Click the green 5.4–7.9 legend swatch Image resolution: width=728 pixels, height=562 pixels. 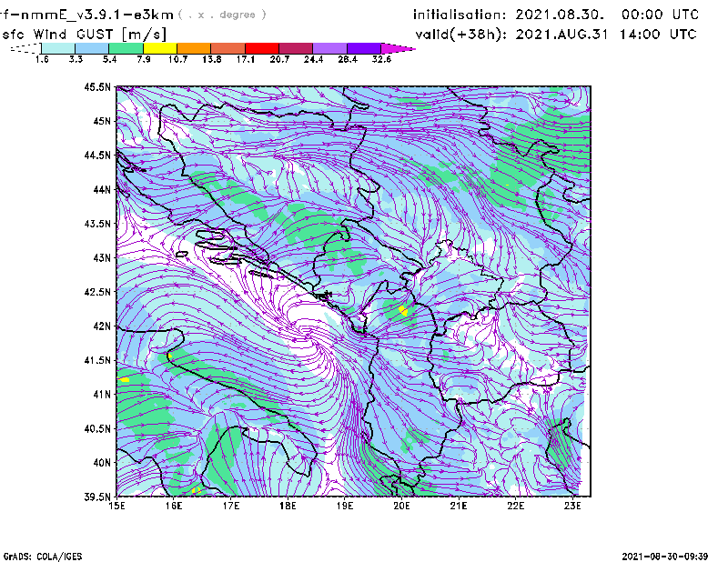click(126, 48)
